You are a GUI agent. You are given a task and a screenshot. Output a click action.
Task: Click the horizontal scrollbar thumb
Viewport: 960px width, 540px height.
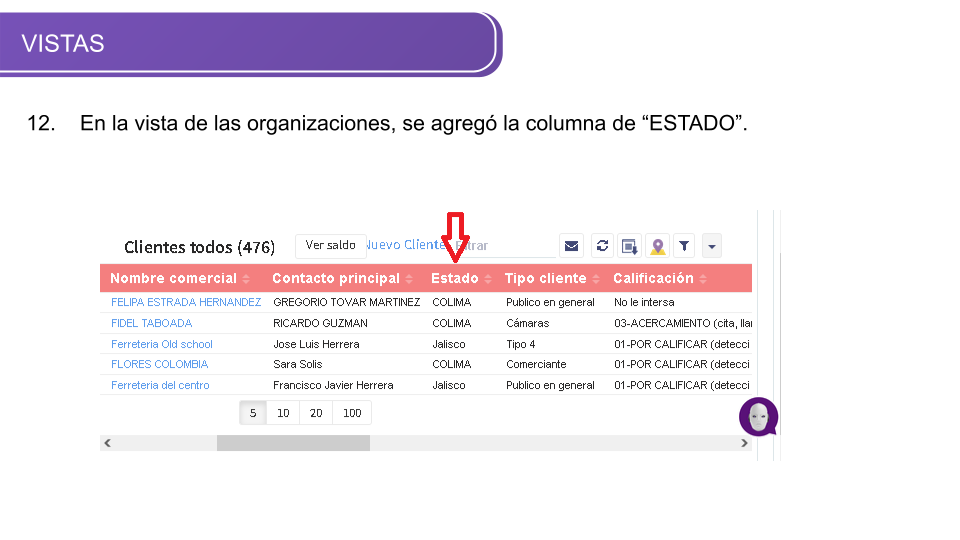(x=293, y=443)
